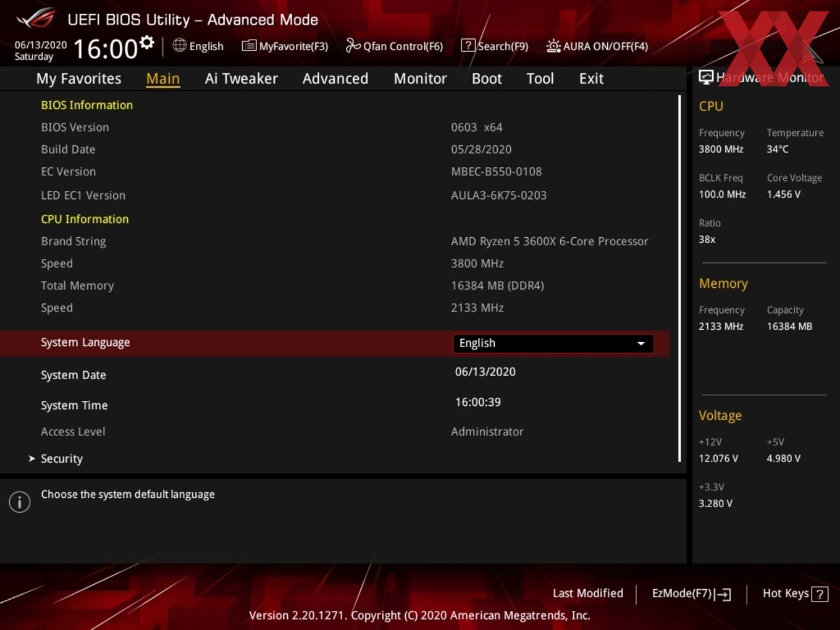Click the BIOS Version value 0603 x64

[x=476, y=127]
